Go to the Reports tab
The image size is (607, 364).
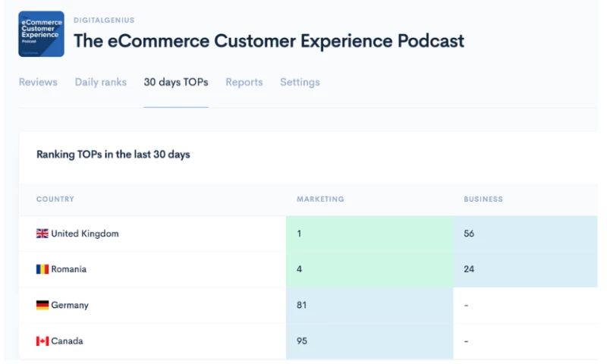(244, 82)
